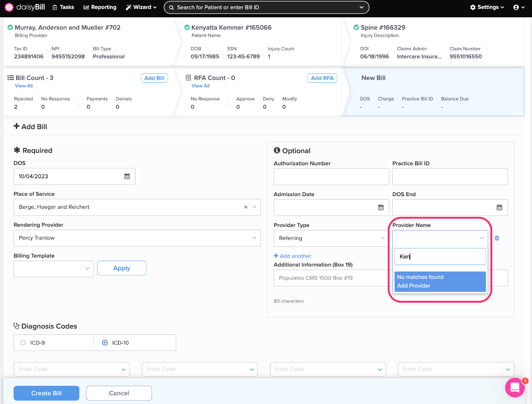Select the ICD-10 radio button
The image size is (532, 404).
pyautogui.click(x=105, y=342)
